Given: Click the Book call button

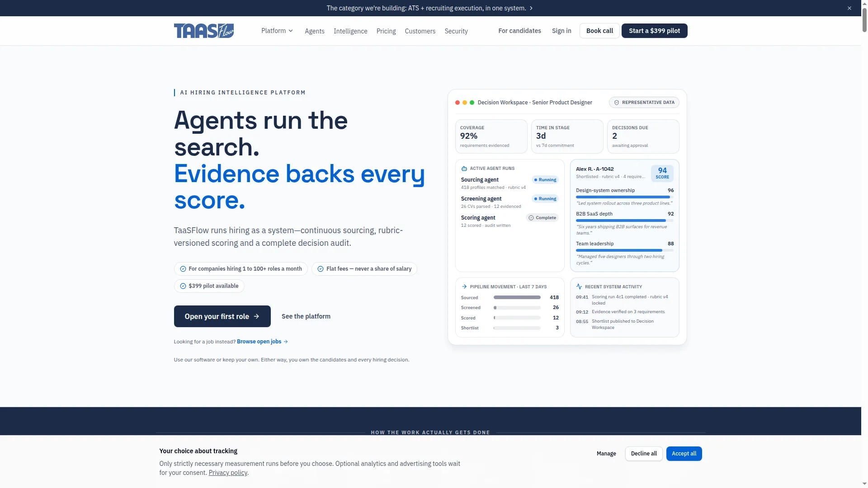Looking at the screenshot, I should pos(599,31).
